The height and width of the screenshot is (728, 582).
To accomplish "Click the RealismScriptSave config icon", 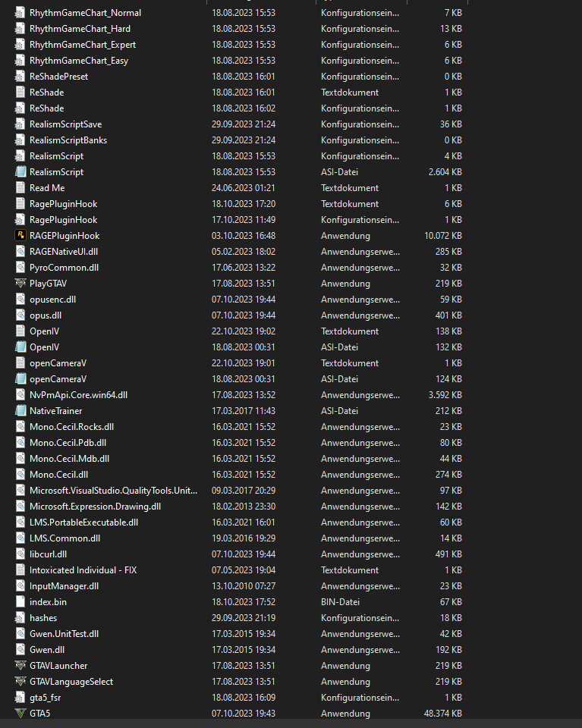I will click(20, 124).
